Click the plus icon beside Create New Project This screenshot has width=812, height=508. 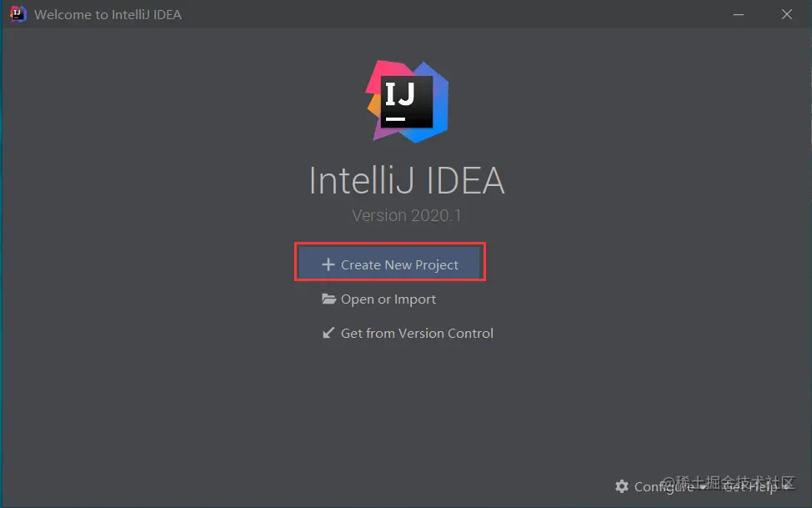pyautogui.click(x=328, y=265)
